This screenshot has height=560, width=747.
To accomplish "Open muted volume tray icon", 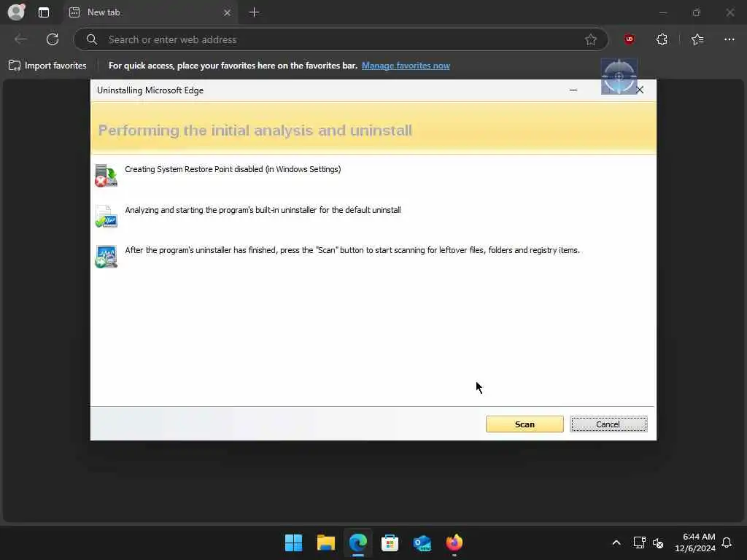I will coord(658,542).
